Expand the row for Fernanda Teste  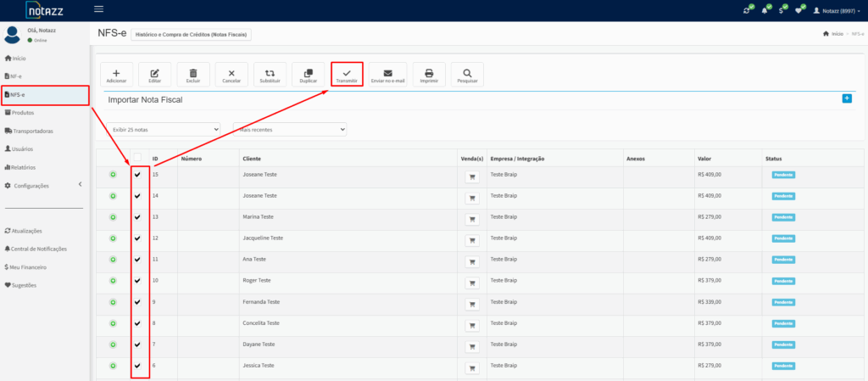coord(113,302)
